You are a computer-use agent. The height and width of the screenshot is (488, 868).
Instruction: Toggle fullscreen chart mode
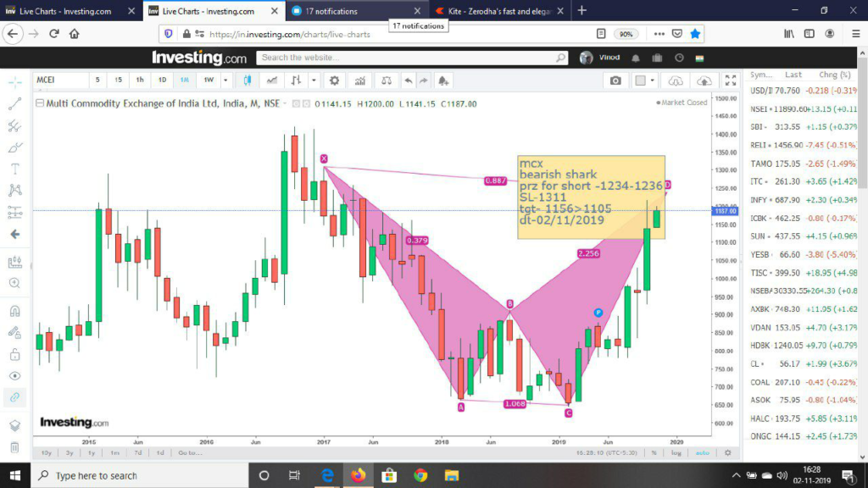click(731, 80)
